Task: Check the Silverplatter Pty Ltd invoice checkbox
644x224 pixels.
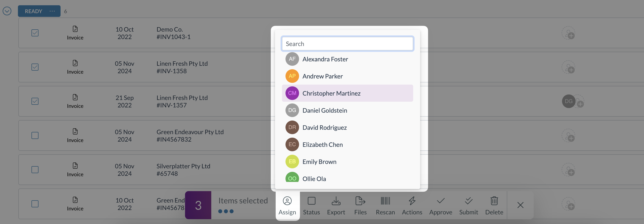Action: [35, 170]
